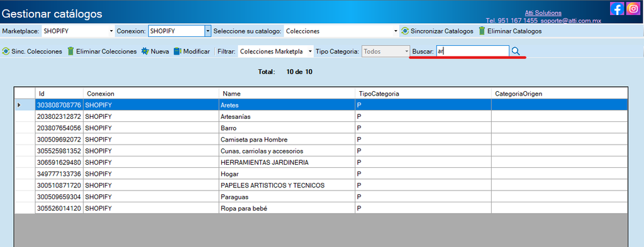Click Id cell 300509692072
The image size is (644, 247).
tap(59, 140)
